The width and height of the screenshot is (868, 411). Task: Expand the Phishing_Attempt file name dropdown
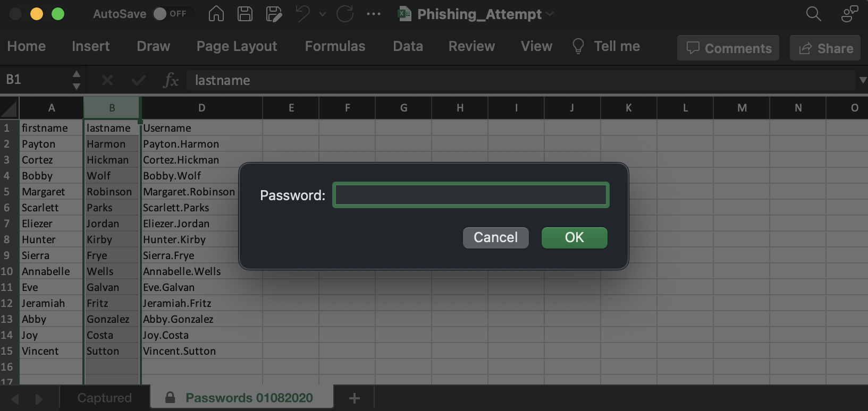coord(550,14)
